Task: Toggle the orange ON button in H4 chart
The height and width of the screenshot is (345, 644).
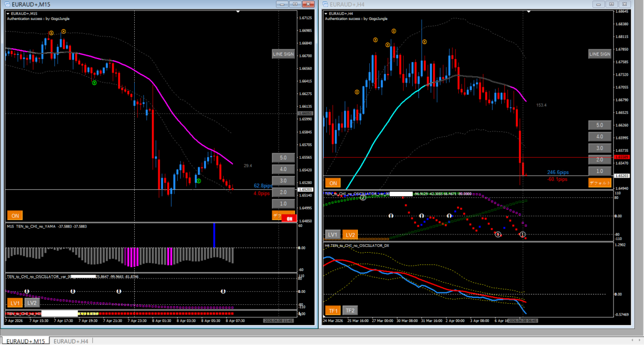Action: click(333, 182)
